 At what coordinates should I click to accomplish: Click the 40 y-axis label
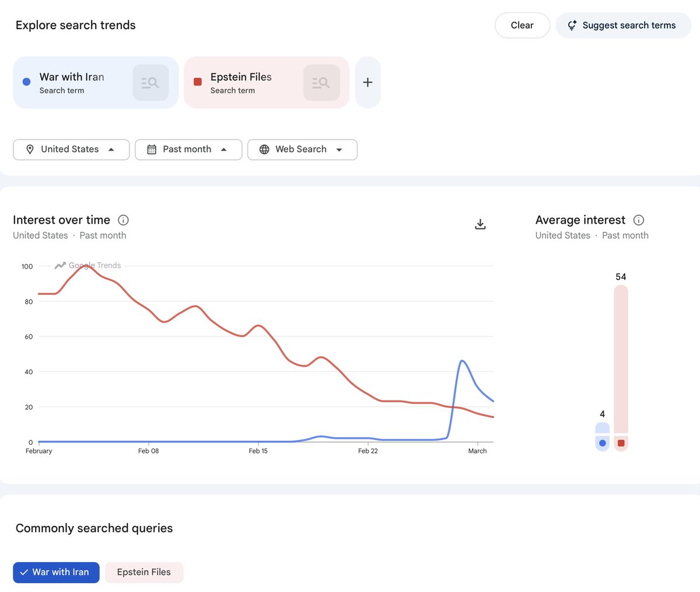point(29,372)
